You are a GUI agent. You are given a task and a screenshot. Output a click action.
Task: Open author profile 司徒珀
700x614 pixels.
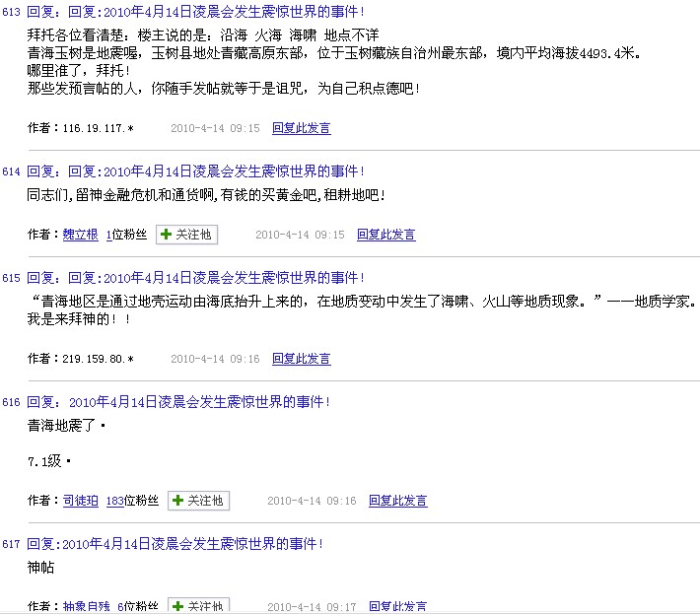coord(80,501)
